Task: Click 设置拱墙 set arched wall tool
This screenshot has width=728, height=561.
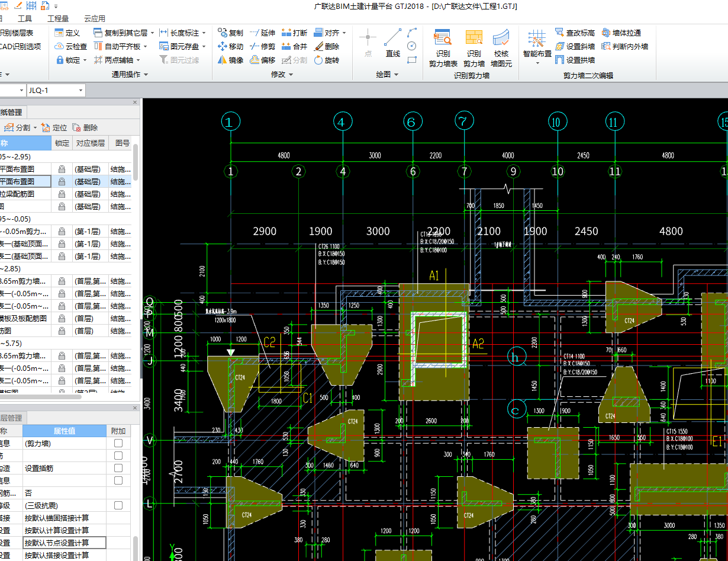Action: coord(575,60)
